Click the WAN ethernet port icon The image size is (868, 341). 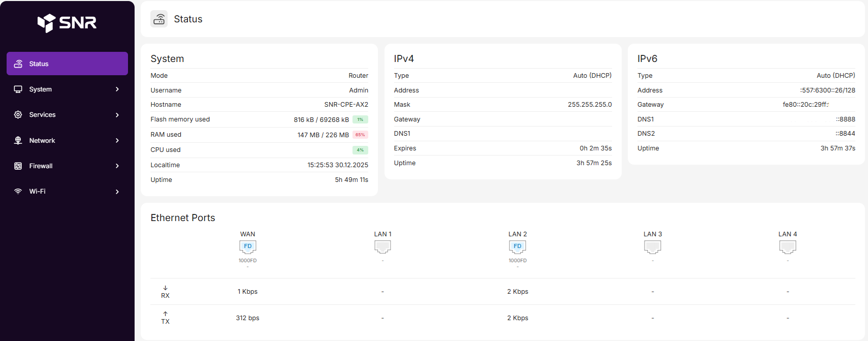click(247, 246)
